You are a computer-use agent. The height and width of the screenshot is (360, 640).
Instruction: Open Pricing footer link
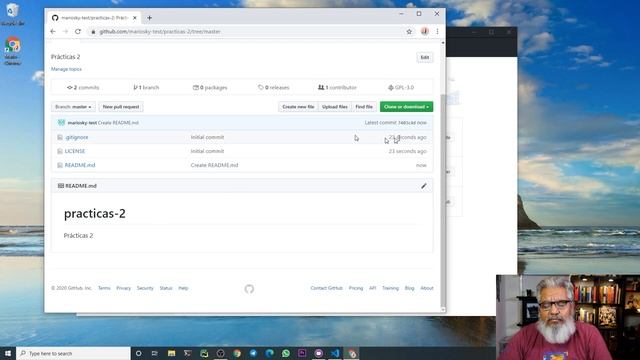click(356, 288)
